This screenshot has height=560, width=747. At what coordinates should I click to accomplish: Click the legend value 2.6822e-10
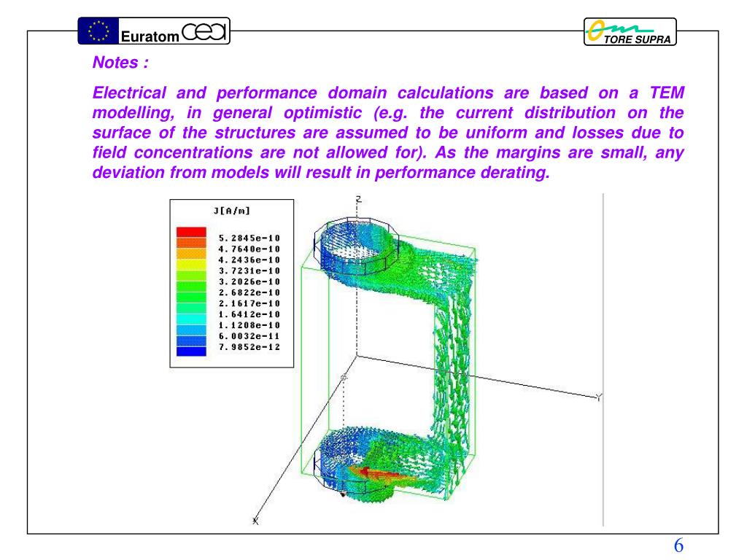(249, 293)
